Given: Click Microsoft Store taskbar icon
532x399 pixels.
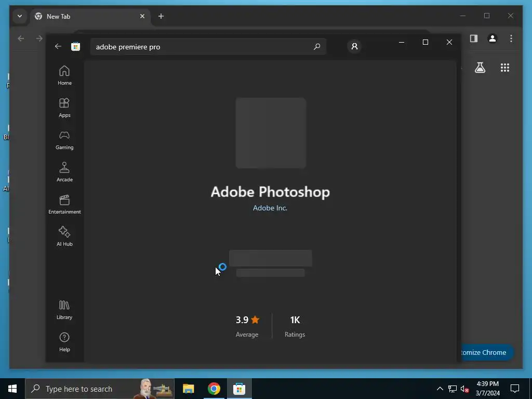Looking at the screenshot, I should pos(239,389).
